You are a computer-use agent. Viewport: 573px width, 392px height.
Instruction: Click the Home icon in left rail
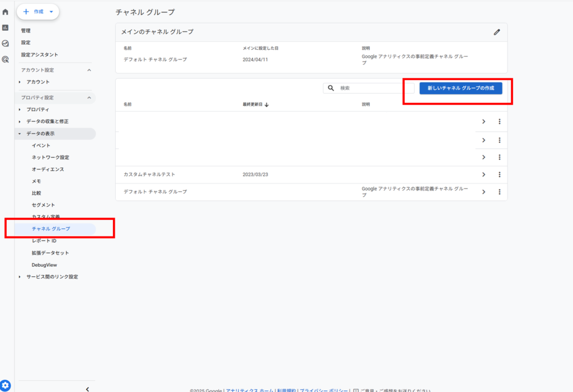point(6,12)
